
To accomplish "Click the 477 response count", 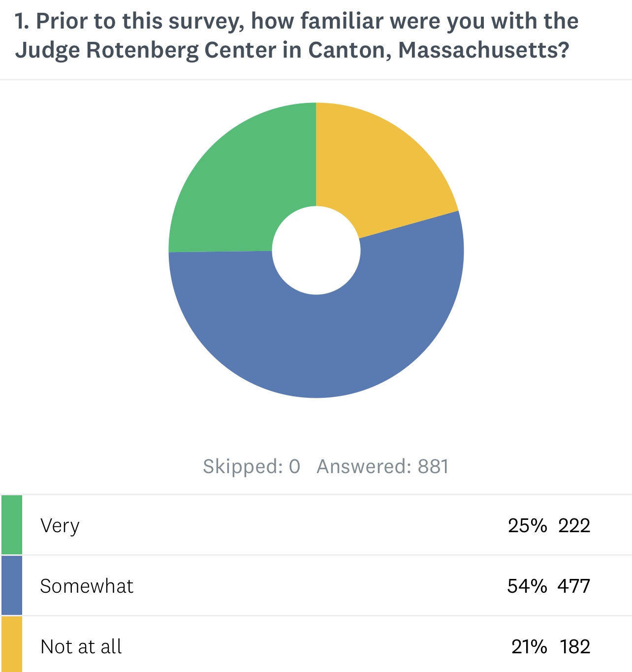I will pos(574,586).
